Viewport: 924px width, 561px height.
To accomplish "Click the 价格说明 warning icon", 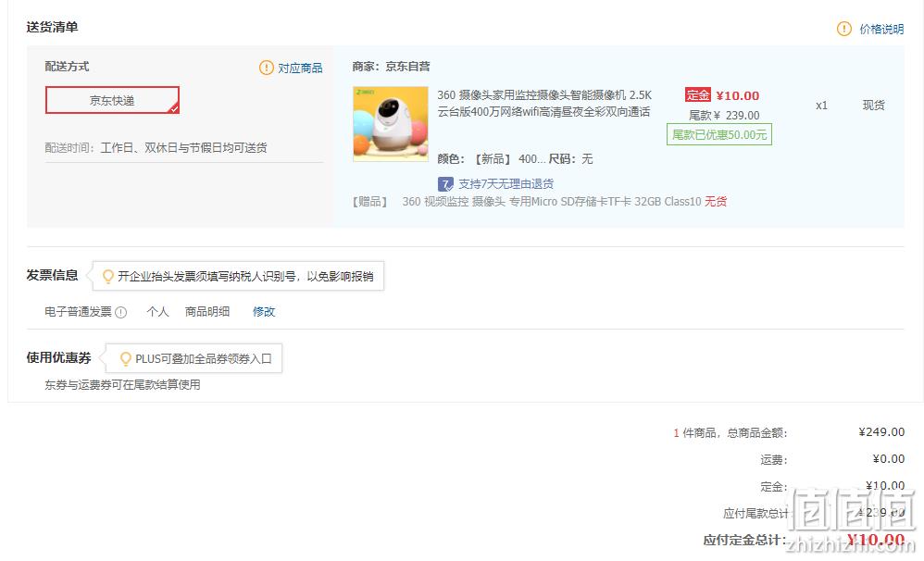I will click(843, 29).
